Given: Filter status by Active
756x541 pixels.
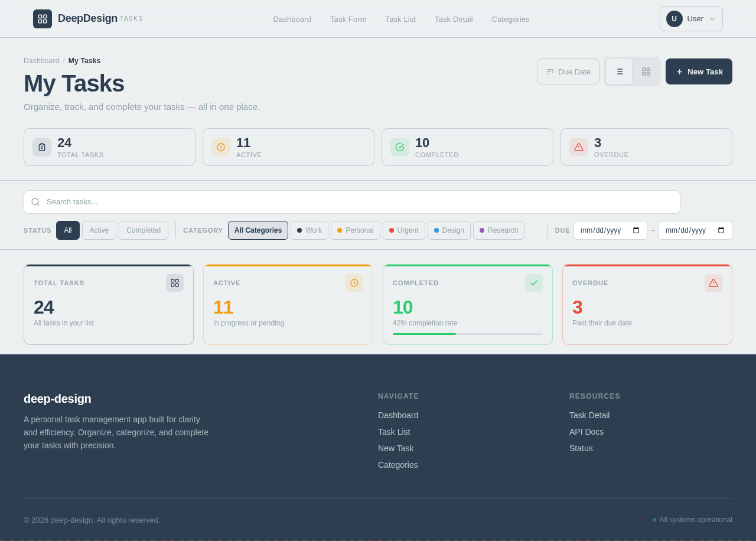Looking at the screenshot, I should [99, 230].
